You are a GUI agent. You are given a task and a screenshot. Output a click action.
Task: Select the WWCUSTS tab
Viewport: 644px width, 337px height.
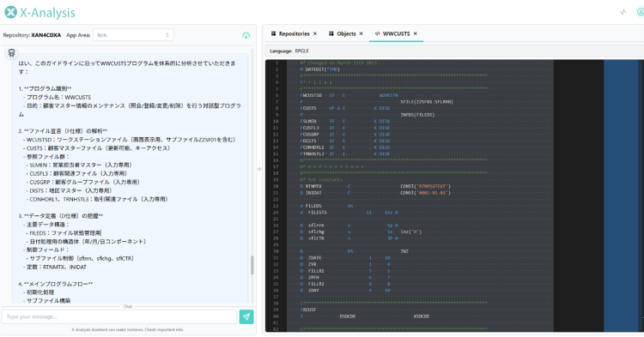coord(397,33)
